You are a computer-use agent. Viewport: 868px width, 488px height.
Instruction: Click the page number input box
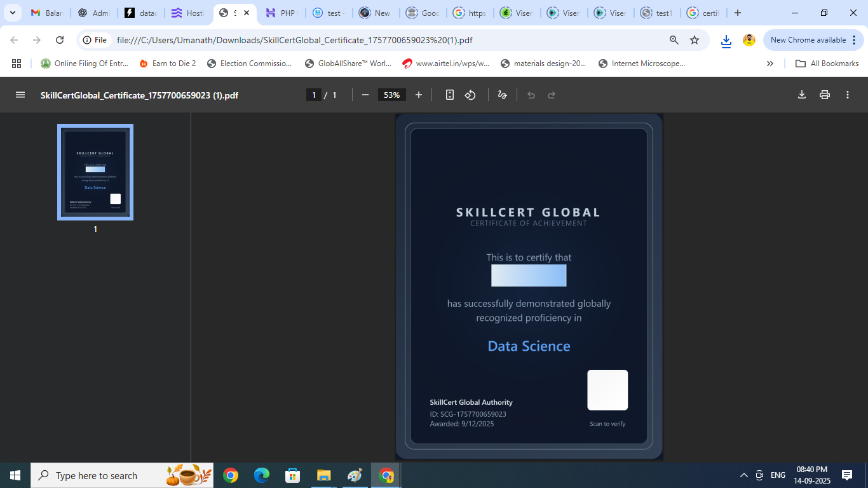click(313, 95)
